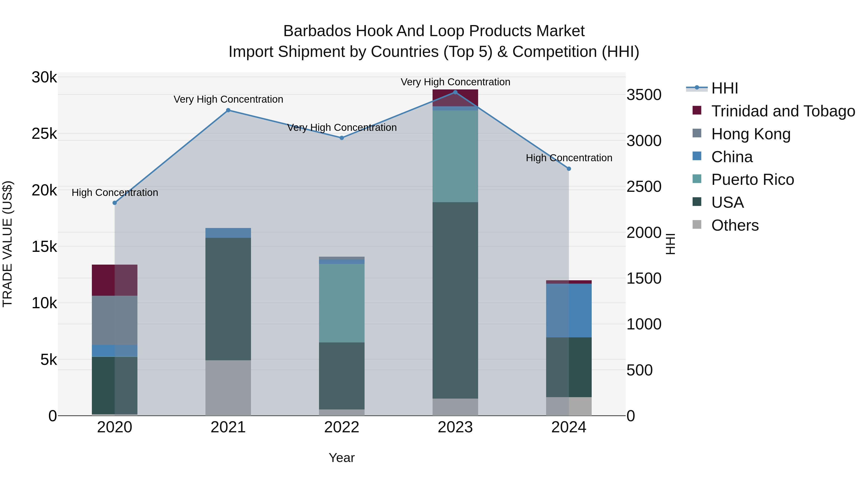Click the Year x-axis title
Viewport: 868px width, 488px height.
(342, 458)
